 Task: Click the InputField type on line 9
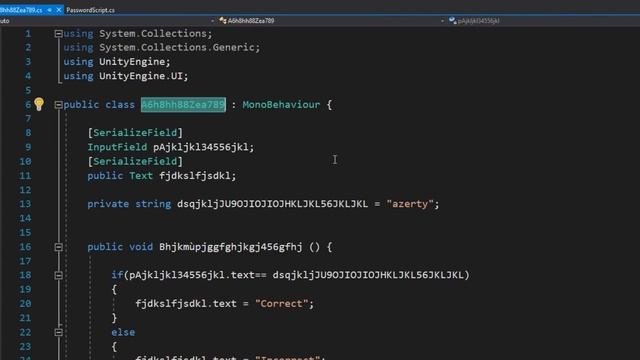pos(117,147)
